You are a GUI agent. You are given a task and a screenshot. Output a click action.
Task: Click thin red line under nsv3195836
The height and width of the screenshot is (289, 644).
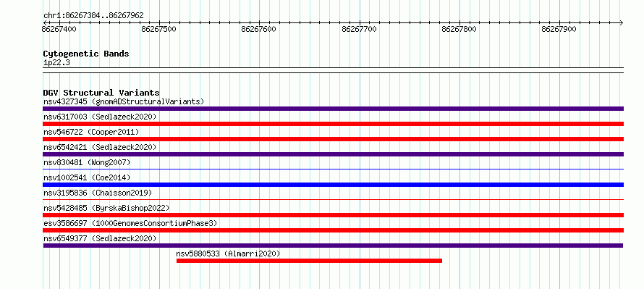333,199
